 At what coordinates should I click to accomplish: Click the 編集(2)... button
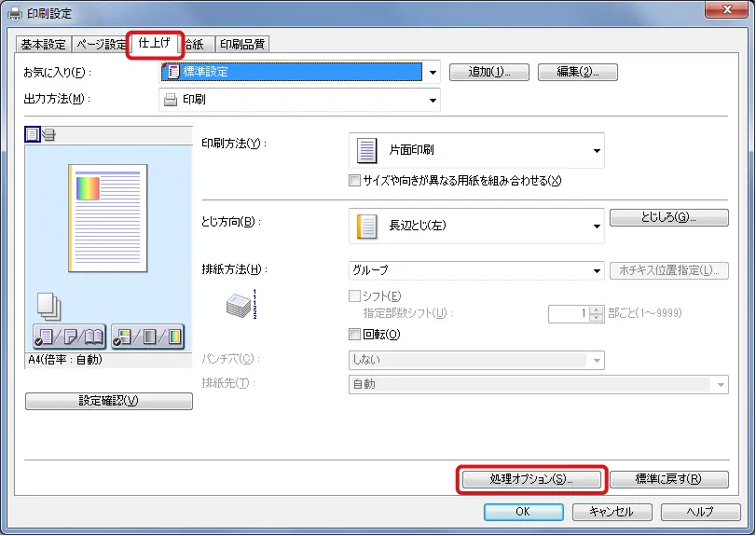pos(578,73)
